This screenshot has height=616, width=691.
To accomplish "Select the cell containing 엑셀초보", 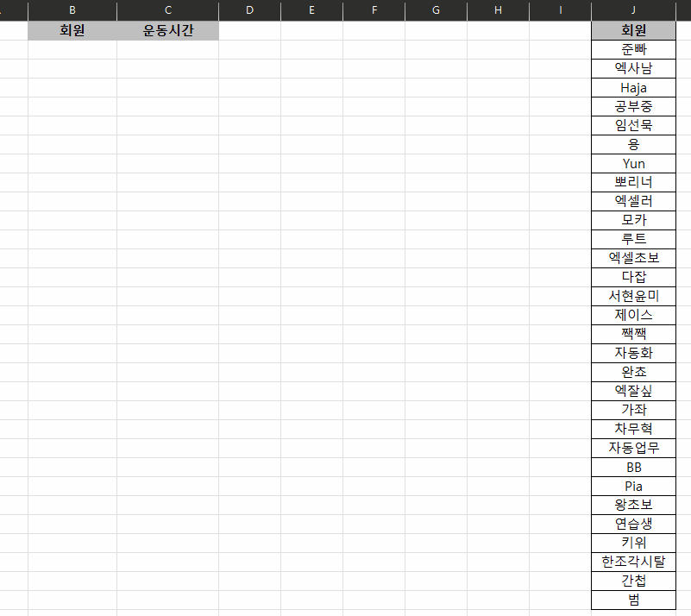I will pos(634,258).
